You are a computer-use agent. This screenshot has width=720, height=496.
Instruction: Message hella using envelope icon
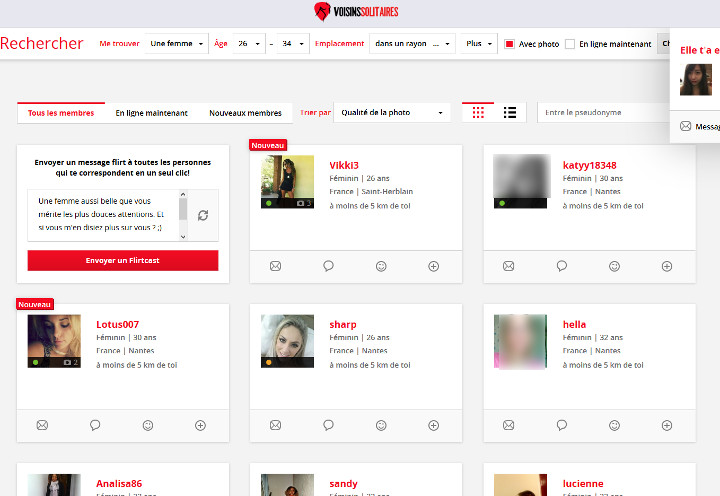[508, 425]
